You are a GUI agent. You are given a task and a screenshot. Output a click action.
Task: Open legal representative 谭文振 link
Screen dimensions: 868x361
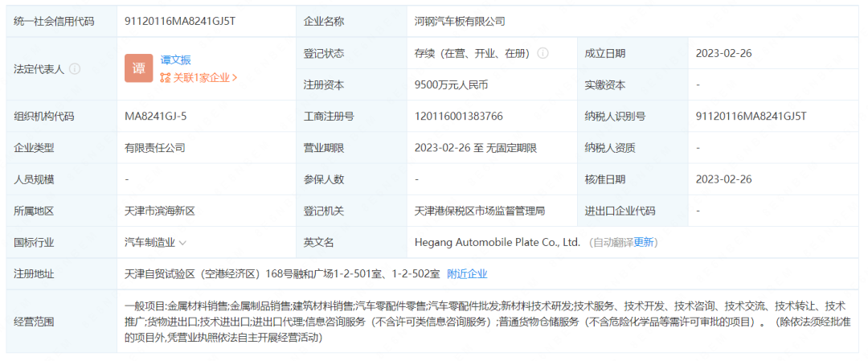click(x=176, y=60)
